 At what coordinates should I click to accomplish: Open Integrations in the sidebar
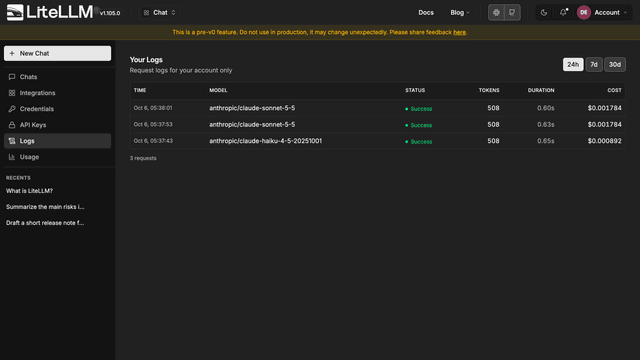(x=58, y=93)
